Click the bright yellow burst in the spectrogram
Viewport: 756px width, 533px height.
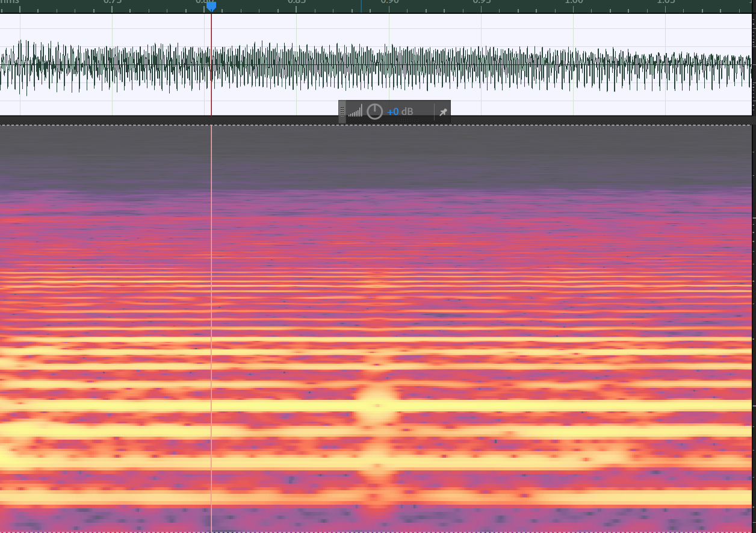click(x=378, y=407)
